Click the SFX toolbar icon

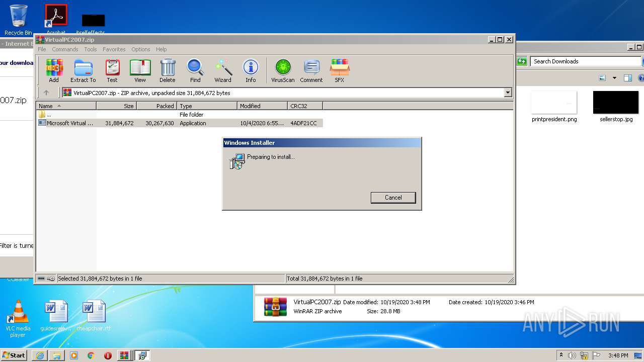[340, 70]
